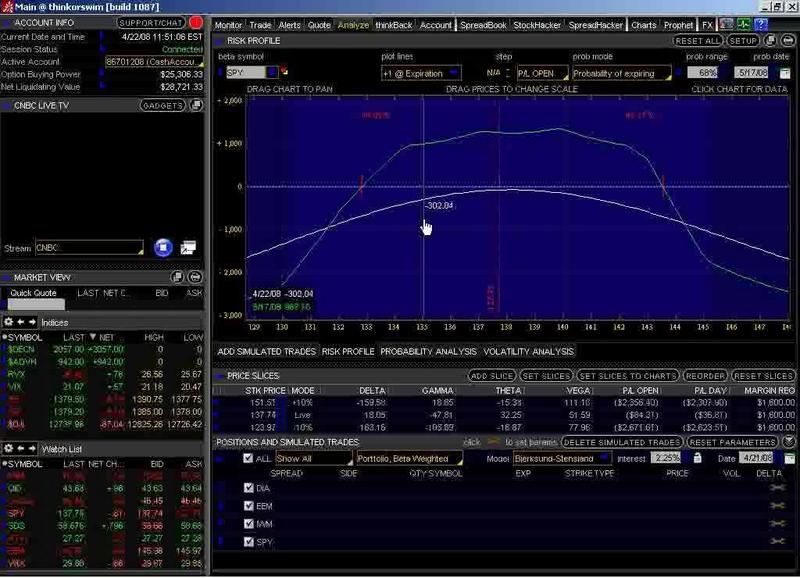
Task: Sort Indices by the LAST column header
Action: pyautogui.click(x=73, y=337)
